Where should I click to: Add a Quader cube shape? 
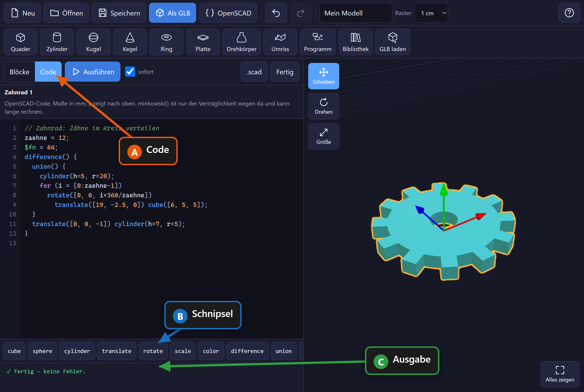click(x=21, y=42)
